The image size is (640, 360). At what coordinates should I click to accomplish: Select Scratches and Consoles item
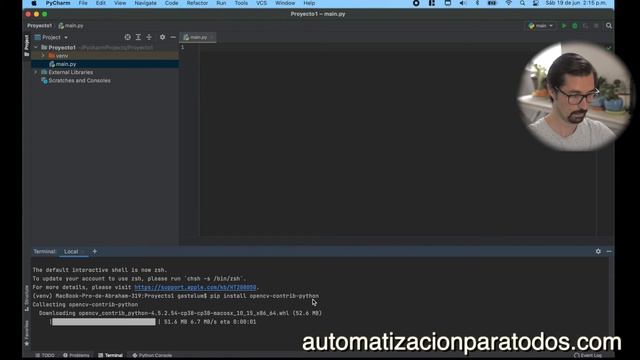click(x=76, y=80)
